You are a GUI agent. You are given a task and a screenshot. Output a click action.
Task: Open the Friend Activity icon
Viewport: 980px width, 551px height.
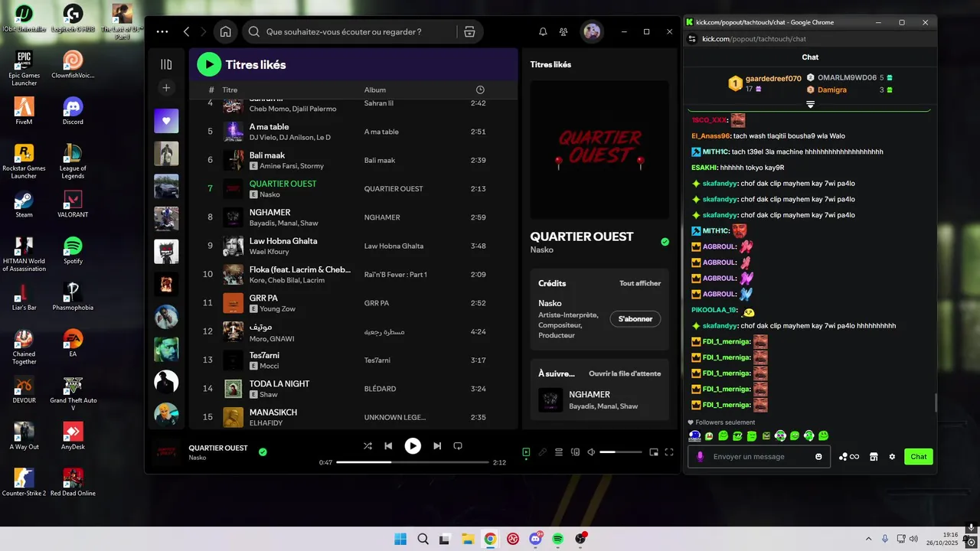[563, 32]
